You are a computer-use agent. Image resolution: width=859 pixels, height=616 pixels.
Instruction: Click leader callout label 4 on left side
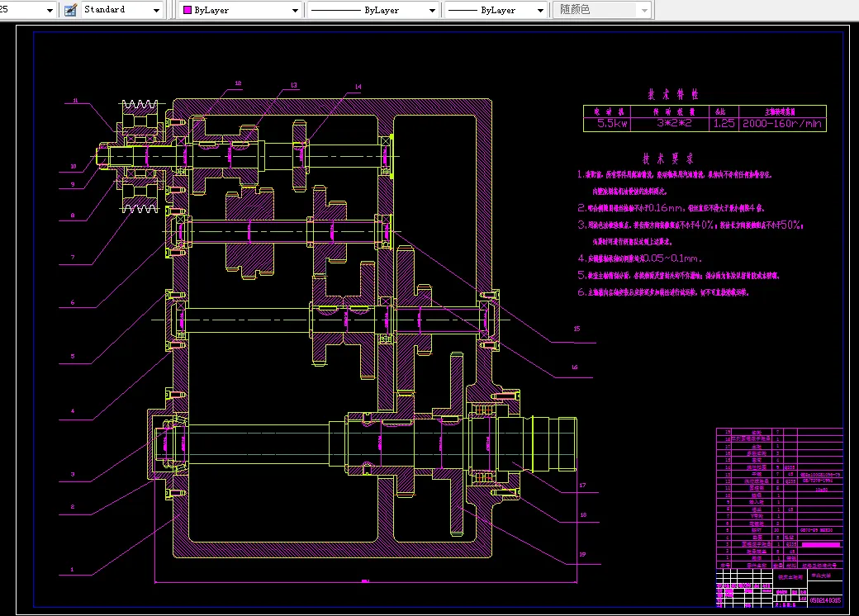pyautogui.click(x=73, y=410)
